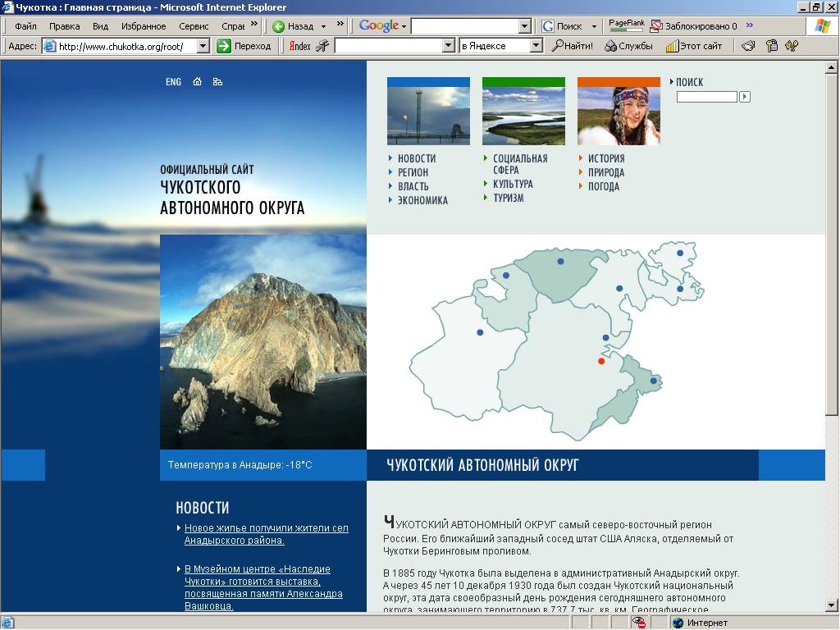Screen dimensions: 840x630
Task: Click the Google toolbar logo
Action: click(x=379, y=25)
